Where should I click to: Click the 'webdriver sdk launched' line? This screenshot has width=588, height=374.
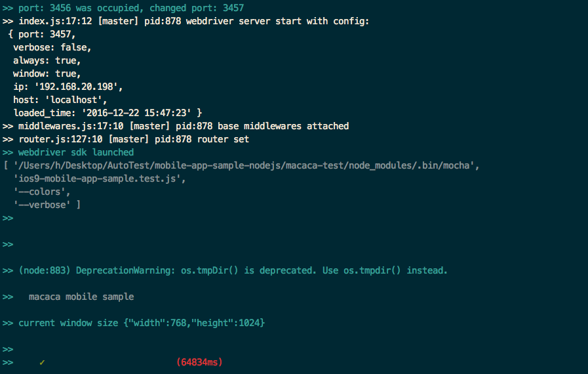76,152
